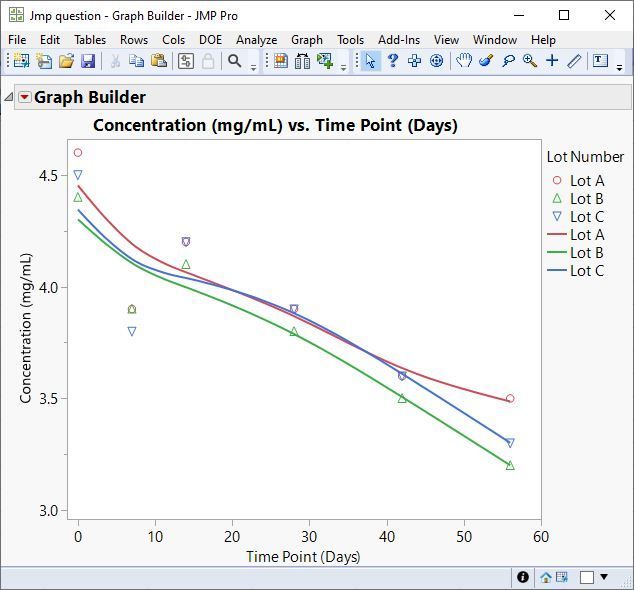Select the Crosshairs plus tool
Screen dimensions: 634x590
pyautogui.click(x=552, y=61)
